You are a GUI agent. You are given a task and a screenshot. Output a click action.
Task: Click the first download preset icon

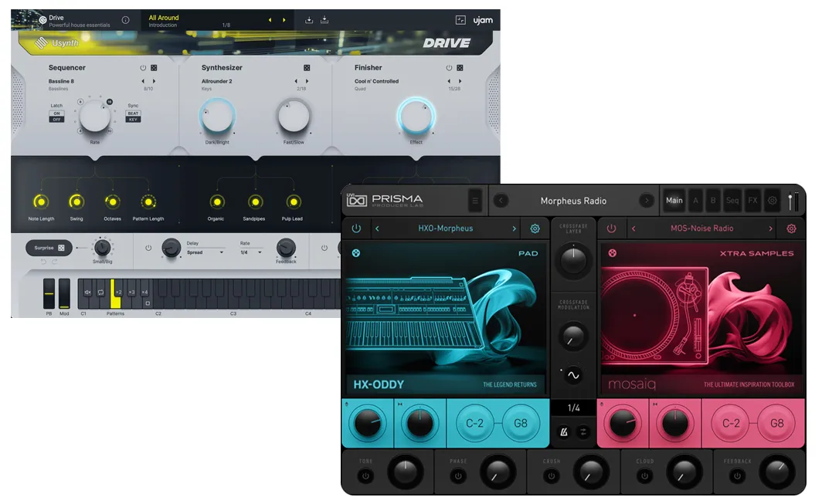tap(309, 20)
